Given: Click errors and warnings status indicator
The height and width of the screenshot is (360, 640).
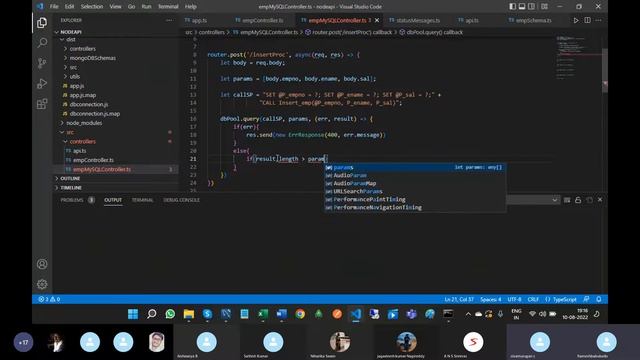Looking at the screenshot, I should pos(49,299).
